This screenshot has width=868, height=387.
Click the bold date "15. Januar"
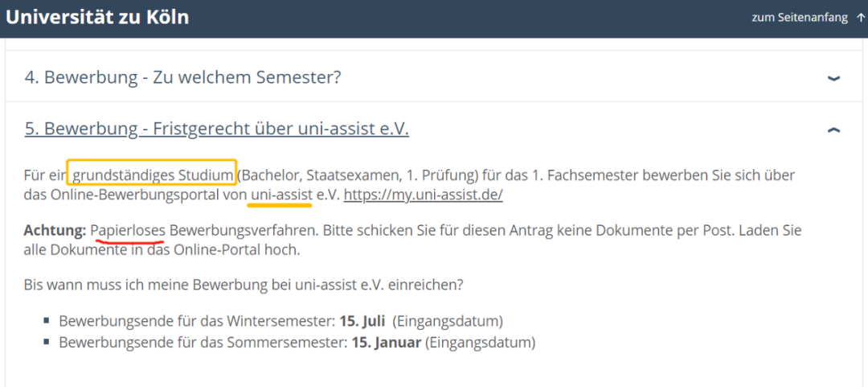(386, 342)
